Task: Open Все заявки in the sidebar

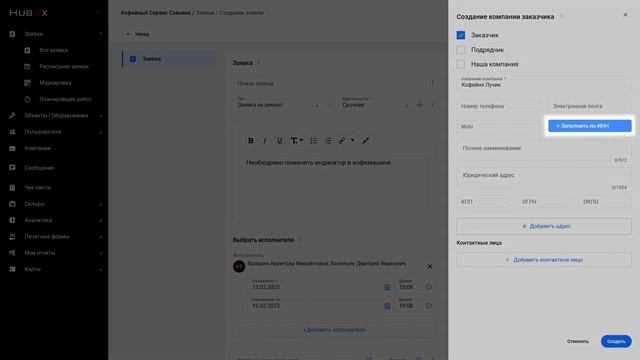Action: (53, 50)
